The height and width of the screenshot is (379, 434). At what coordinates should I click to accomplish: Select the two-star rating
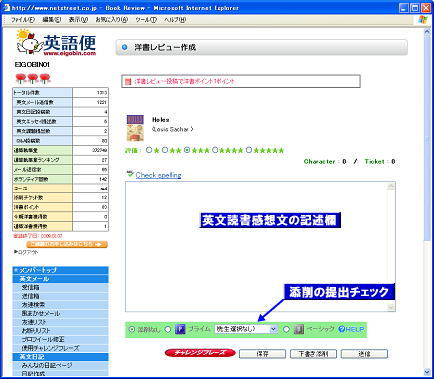[x=165, y=150]
